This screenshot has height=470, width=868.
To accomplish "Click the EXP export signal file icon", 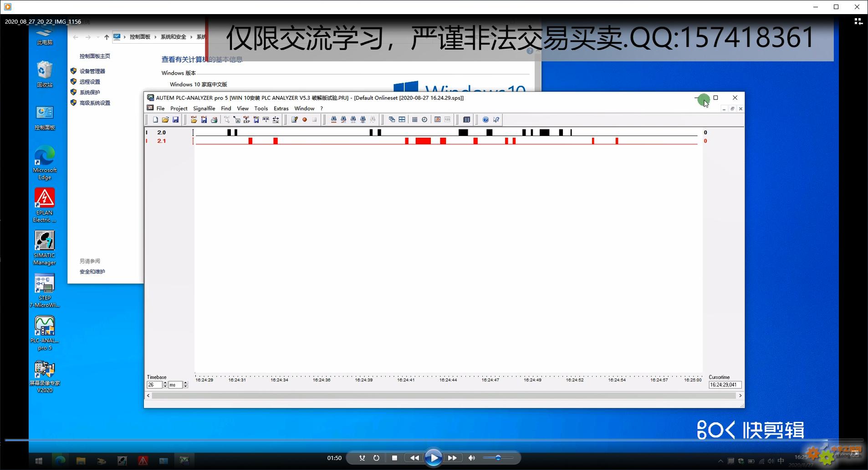I will [x=246, y=120].
